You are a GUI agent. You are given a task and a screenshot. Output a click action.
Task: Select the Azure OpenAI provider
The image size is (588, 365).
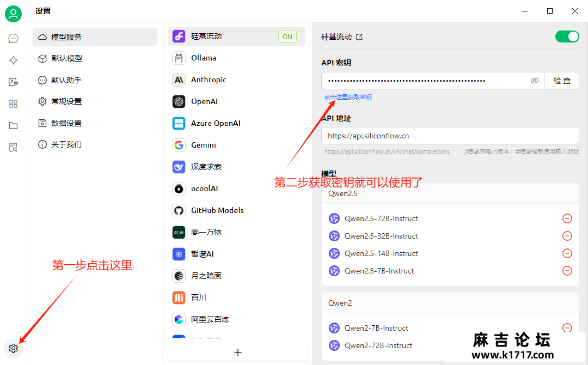tap(236, 123)
